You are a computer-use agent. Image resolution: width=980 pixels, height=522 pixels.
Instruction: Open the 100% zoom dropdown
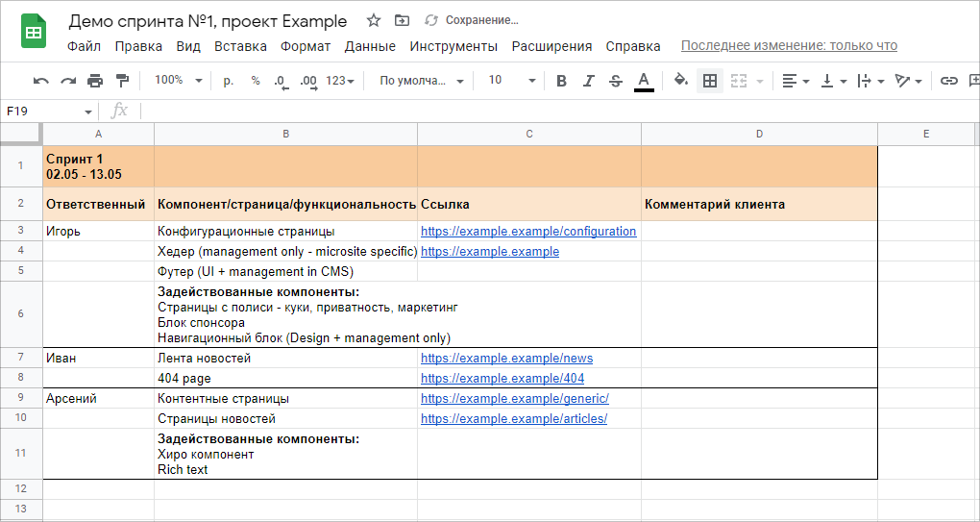coord(178,81)
